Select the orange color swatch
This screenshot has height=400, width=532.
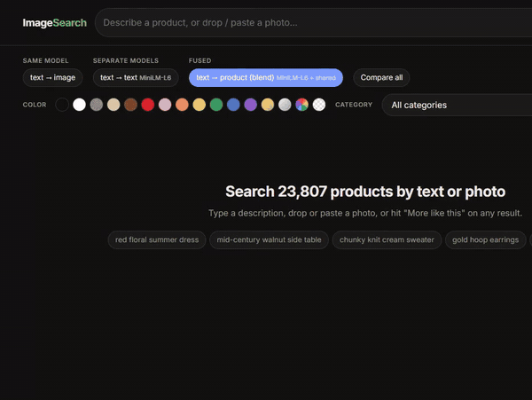pyautogui.click(x=182, y=105)
